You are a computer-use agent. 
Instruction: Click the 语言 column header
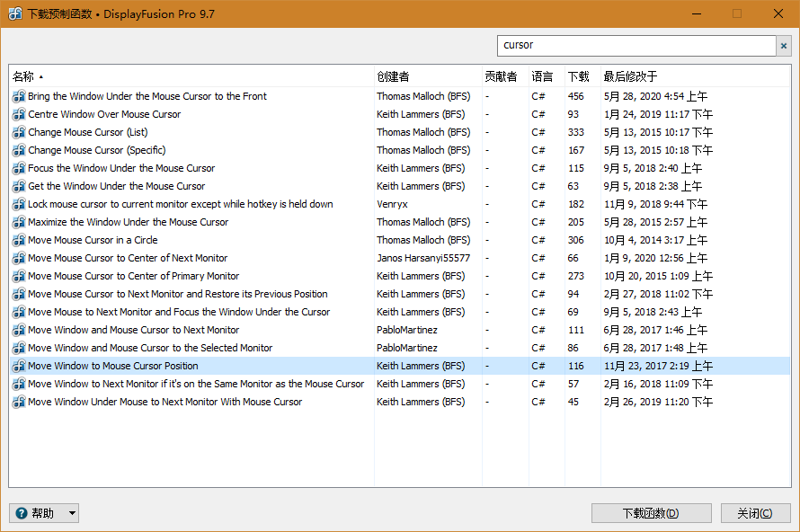coord(543,76)
